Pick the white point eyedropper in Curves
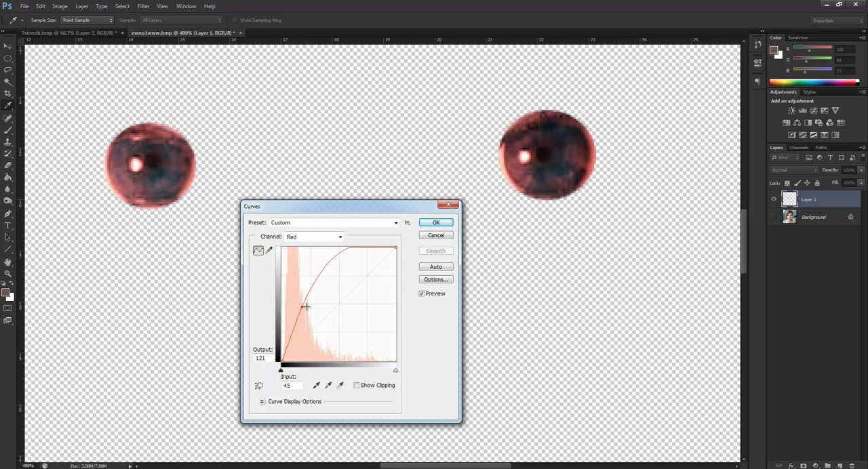 click(x=340, y=385)
